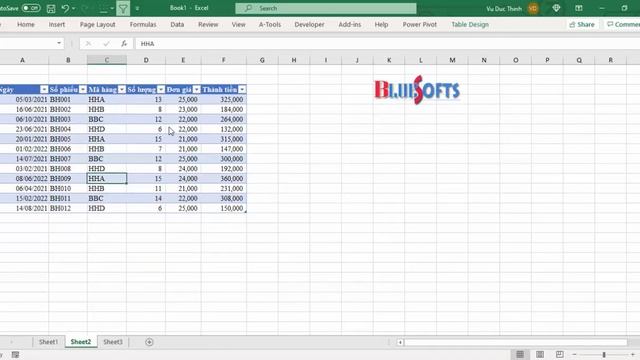
Task: Click the Filter funnel icon in quick access toolbar
Action: coord(123,8)
